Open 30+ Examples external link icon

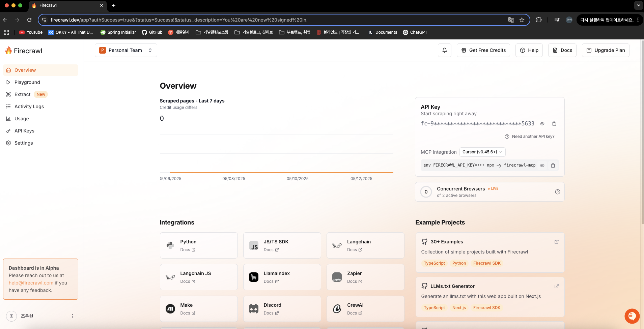557,242
